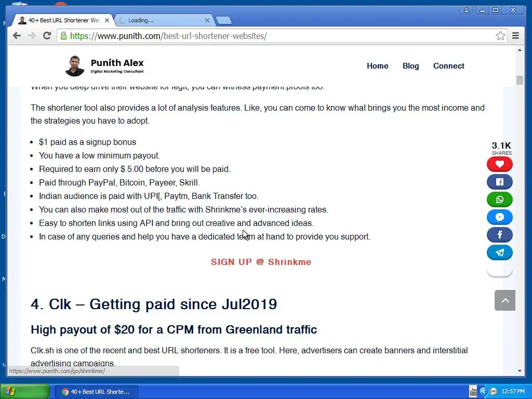Click the system tray notification icon by the clock

point(494,392)
